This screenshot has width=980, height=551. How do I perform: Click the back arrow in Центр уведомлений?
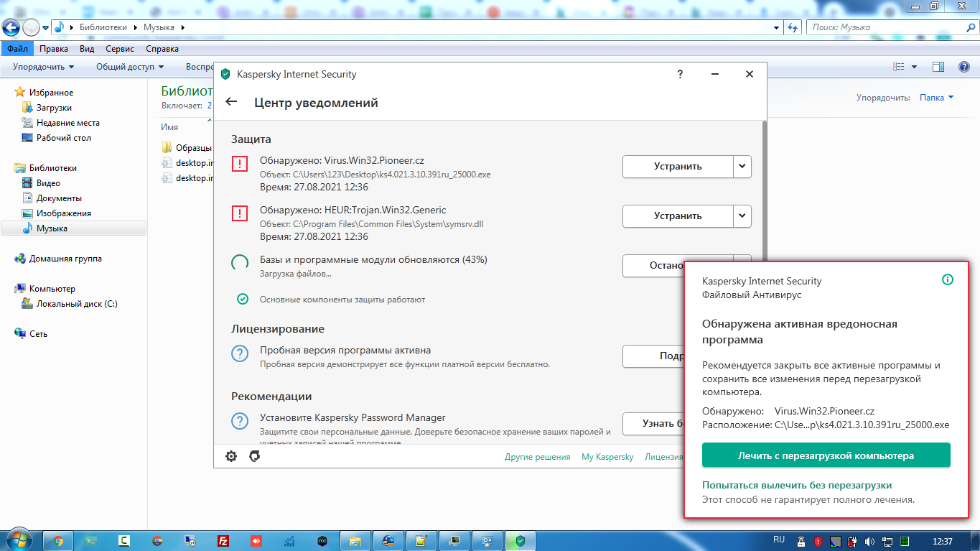231,102
